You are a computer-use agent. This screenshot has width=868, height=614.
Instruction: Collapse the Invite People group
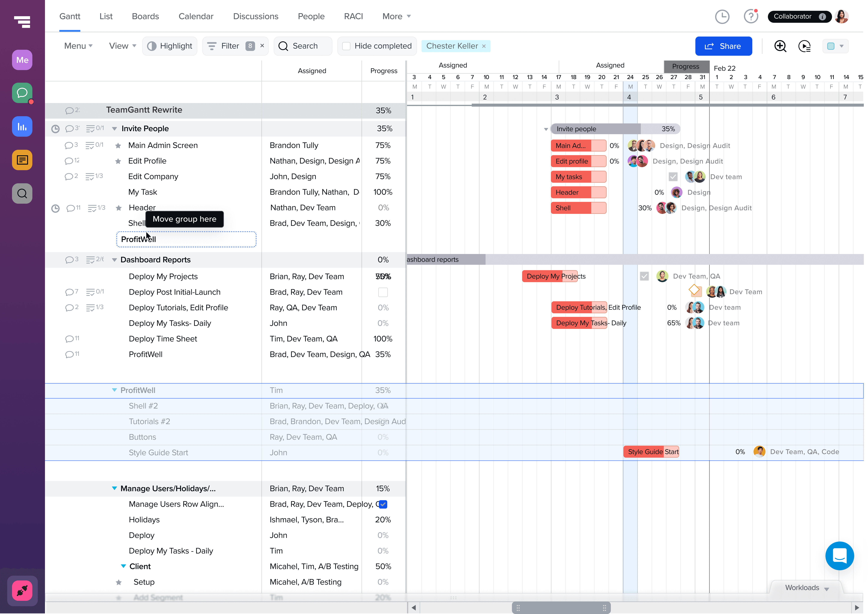tap(114, 129)
